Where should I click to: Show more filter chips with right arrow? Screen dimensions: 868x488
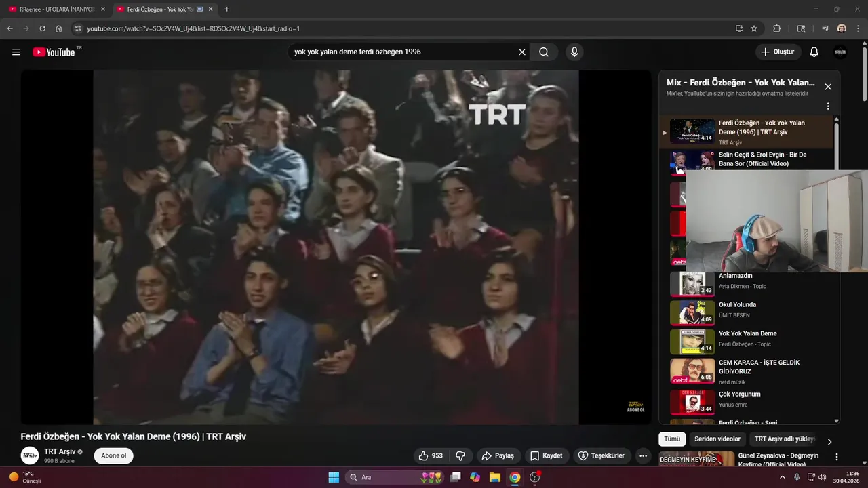pos(829,441)
